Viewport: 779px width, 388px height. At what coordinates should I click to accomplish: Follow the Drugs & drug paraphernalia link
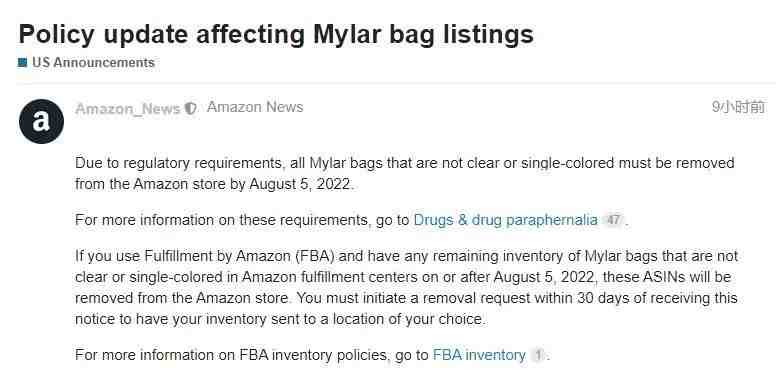pos(506,220)
